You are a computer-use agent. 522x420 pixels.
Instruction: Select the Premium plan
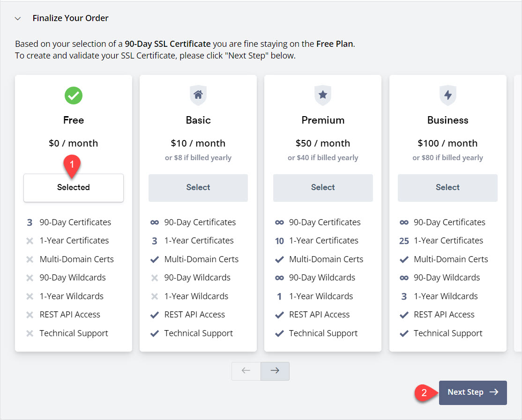tap(323, 188)
